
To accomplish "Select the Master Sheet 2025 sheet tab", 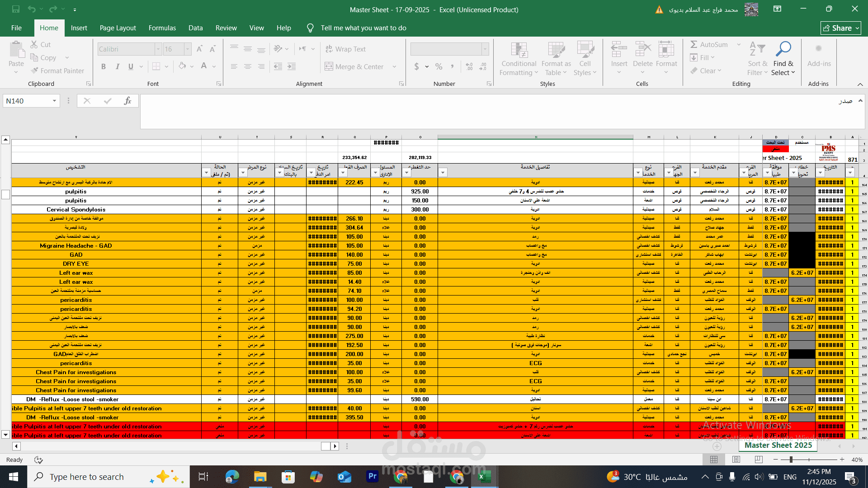I will [778, 445].
